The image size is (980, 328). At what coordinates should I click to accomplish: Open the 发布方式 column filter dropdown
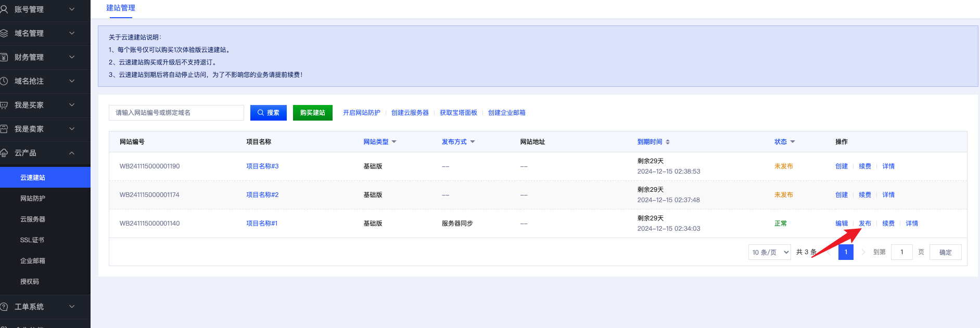[x=473, y=142]
